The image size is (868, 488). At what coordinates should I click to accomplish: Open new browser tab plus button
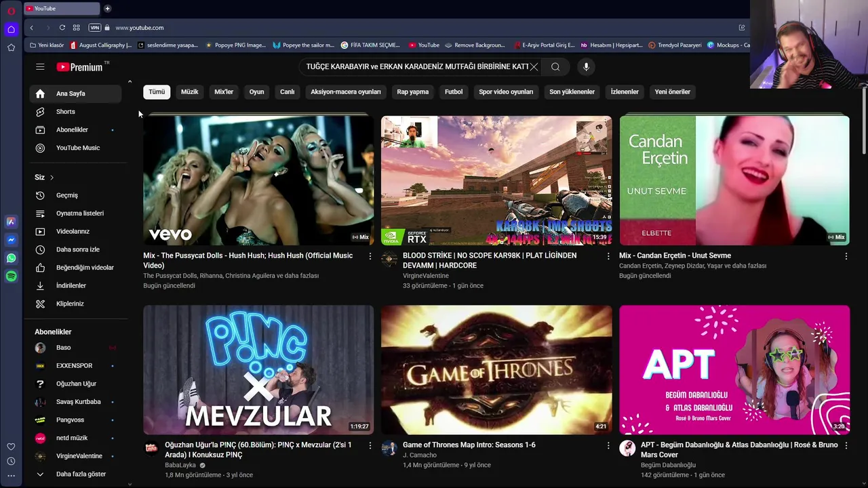point(107,8)
